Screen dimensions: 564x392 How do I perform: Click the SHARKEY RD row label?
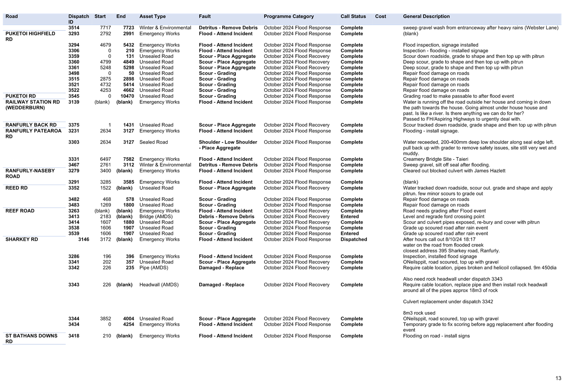click(21, 239)
